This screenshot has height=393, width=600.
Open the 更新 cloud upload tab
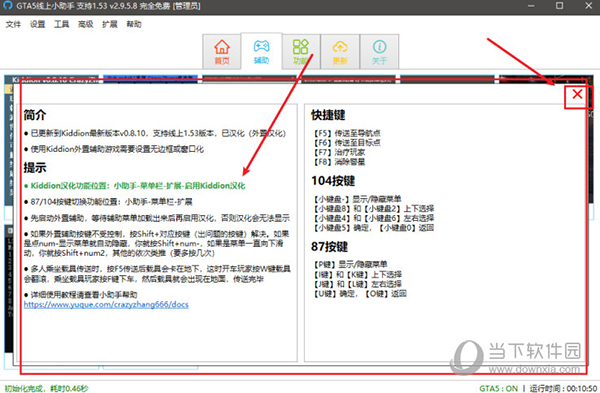tap(340, 51)
